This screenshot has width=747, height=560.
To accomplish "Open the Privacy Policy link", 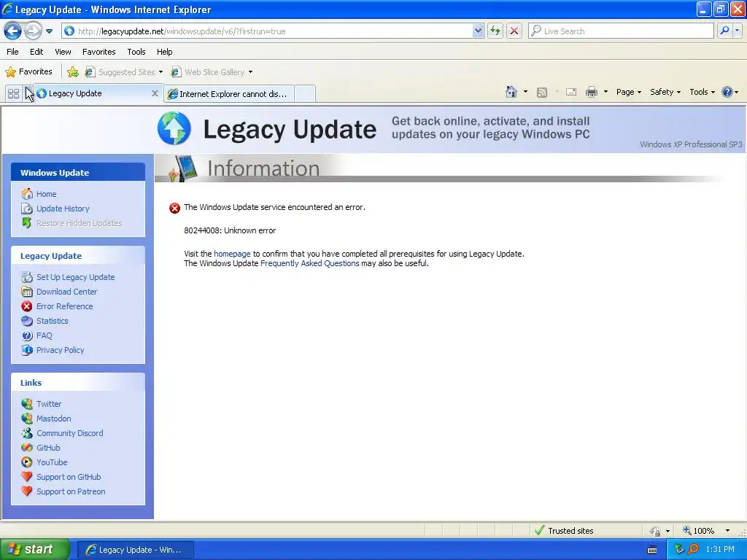I will 60,350.
